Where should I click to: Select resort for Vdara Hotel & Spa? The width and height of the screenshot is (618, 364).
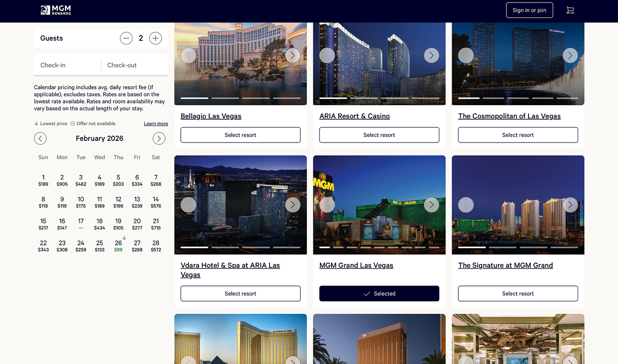point(240,294)
